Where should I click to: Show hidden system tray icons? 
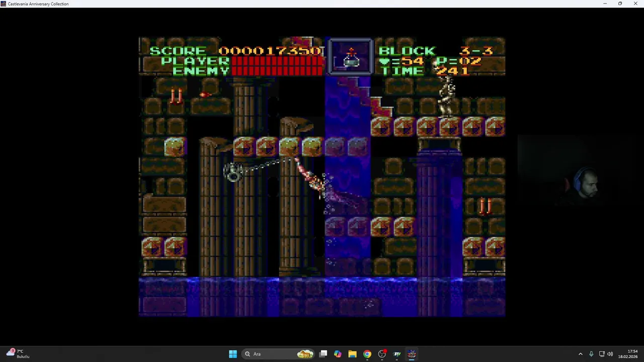coord(580,354)
